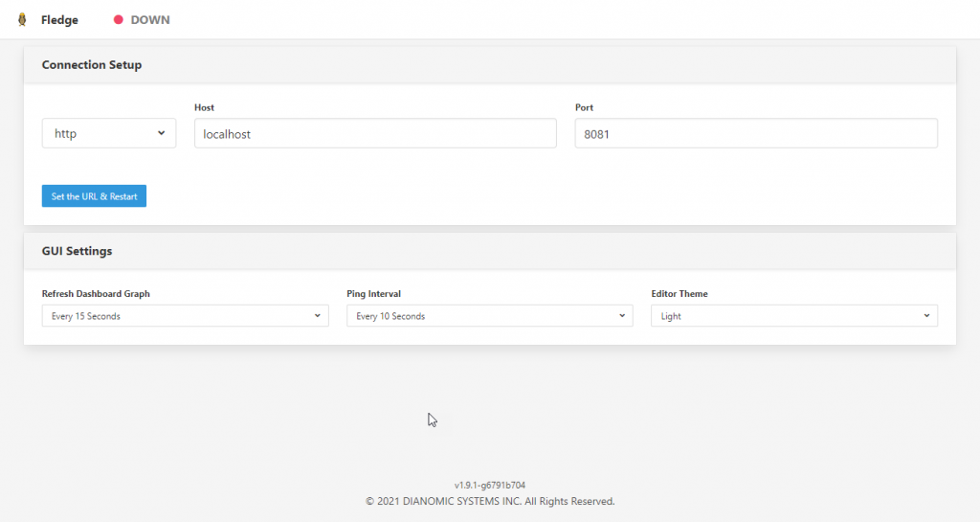This screenshot has width=980, height=522.
Task: Open the Editor Theme dropdown
Action: 793,316
